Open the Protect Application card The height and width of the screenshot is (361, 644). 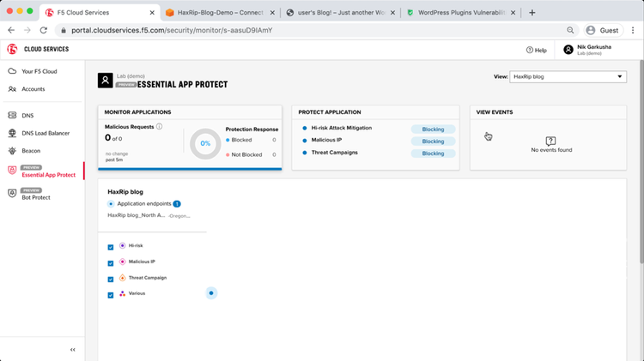click(x=375, y=137)
